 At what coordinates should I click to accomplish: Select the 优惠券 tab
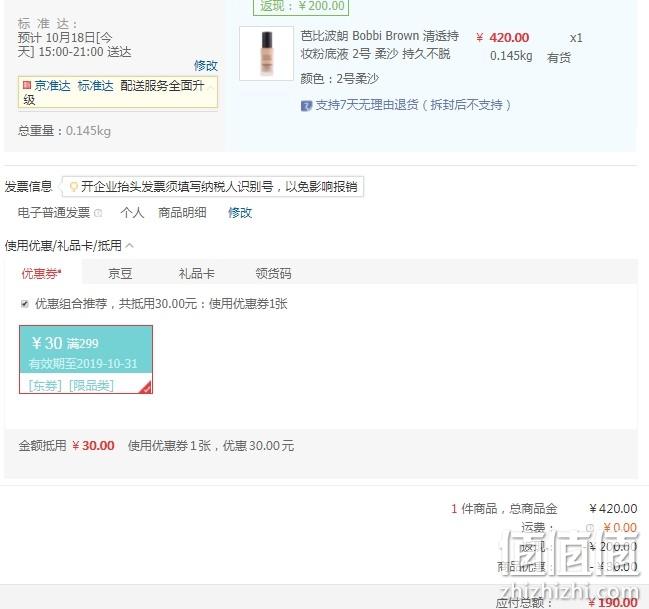(x=41, y=273)
